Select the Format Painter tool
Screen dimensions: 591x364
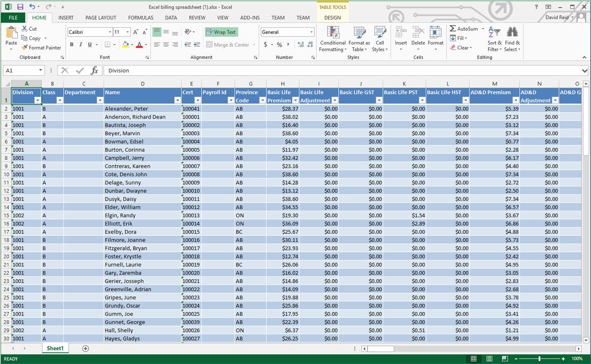click(41, 48)
